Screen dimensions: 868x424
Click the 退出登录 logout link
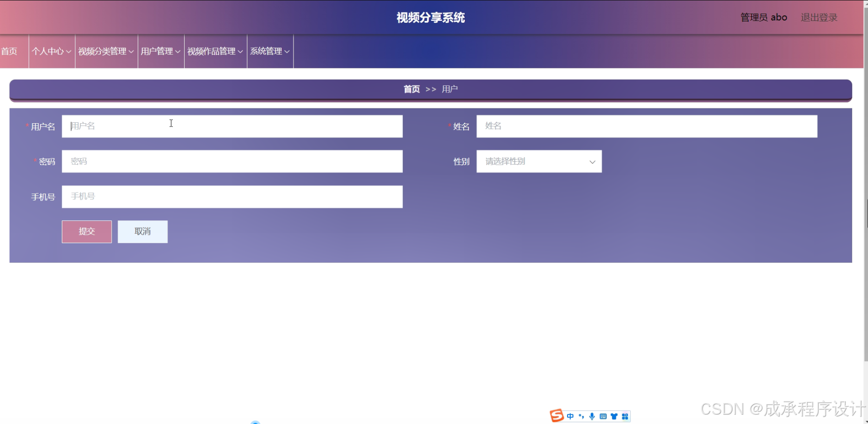(x=818, y=17)
